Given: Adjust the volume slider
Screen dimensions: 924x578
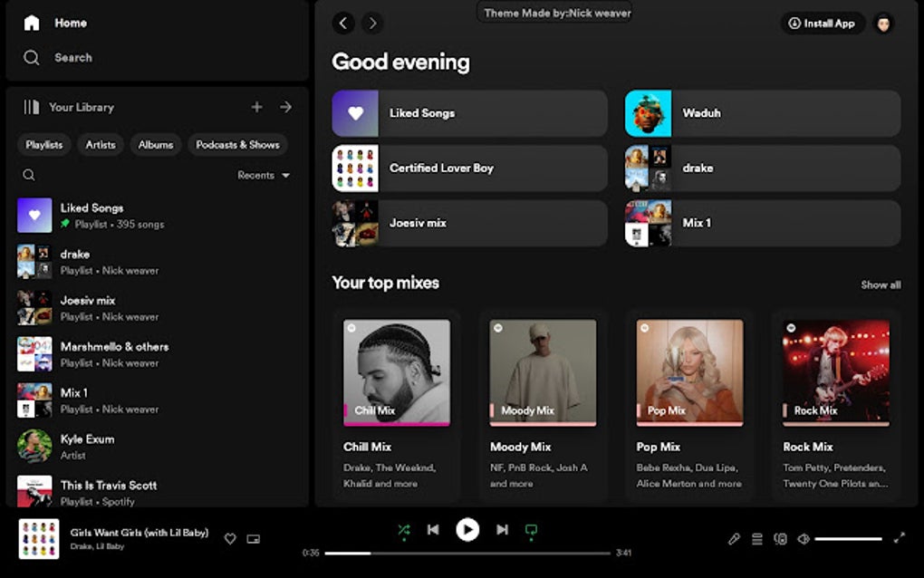Looking at the screenshot, I should 849,538.
